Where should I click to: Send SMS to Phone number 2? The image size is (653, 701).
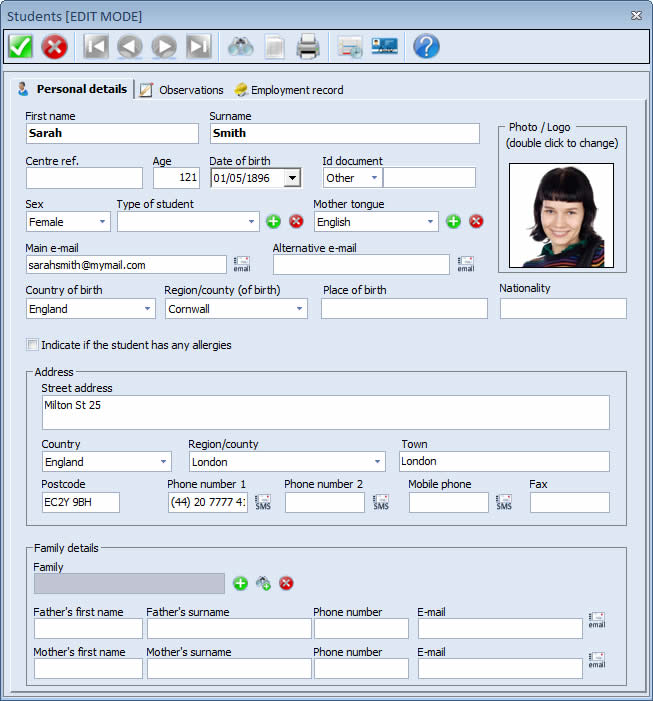tap(381, 502)
